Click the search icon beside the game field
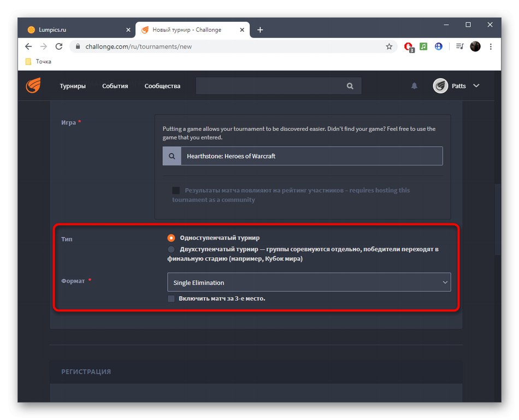Image resolution: width=519 pixels, height=420 pixels. pos(171,156)
